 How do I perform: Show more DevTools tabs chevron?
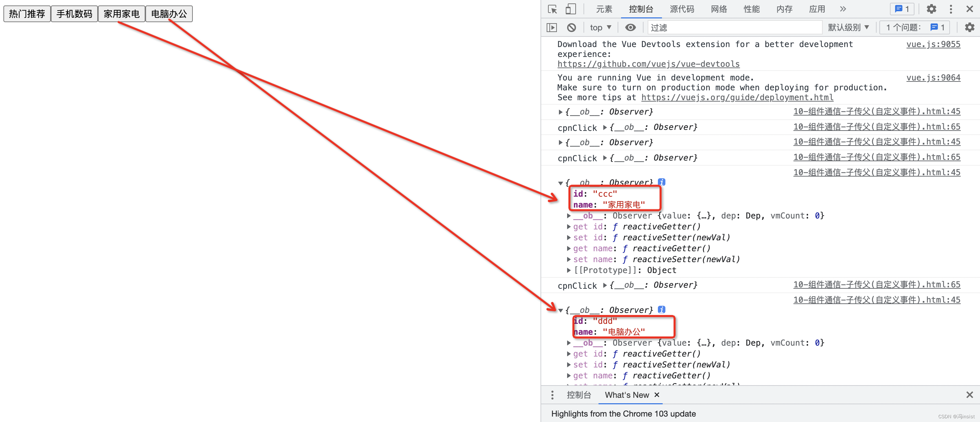pyautogui.click(x=843, y=9)
